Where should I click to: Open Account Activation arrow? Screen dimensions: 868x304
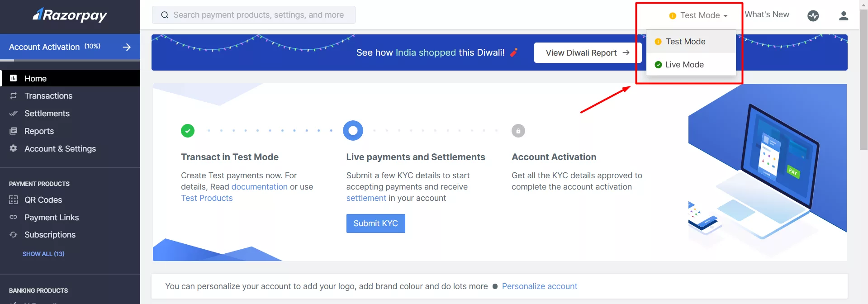(x=127, y=47)
